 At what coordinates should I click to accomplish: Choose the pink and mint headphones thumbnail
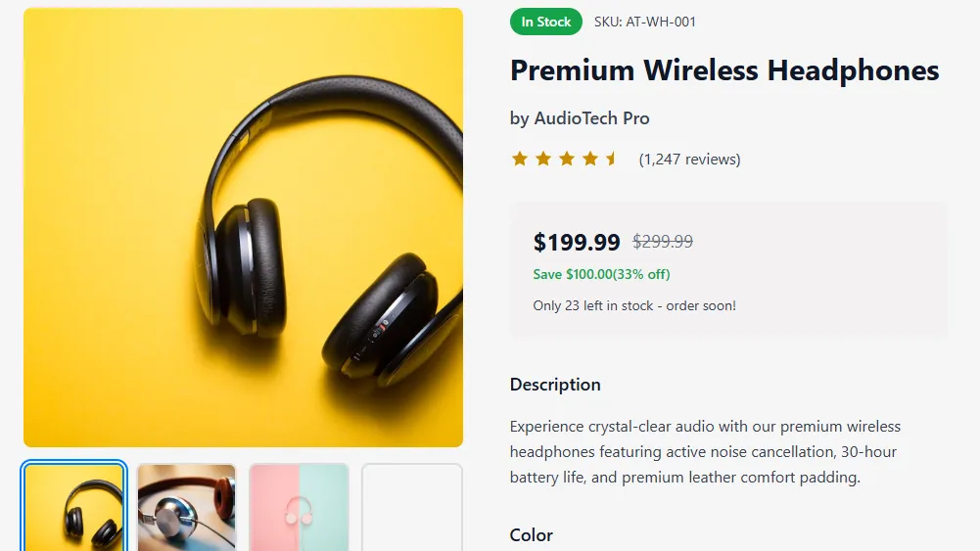[x=300, y=507]
